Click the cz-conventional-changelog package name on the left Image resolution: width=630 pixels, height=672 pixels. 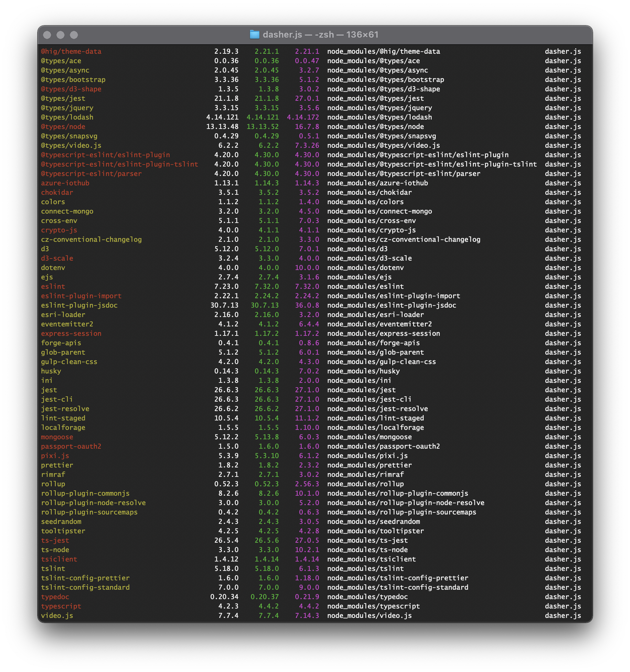91,239
